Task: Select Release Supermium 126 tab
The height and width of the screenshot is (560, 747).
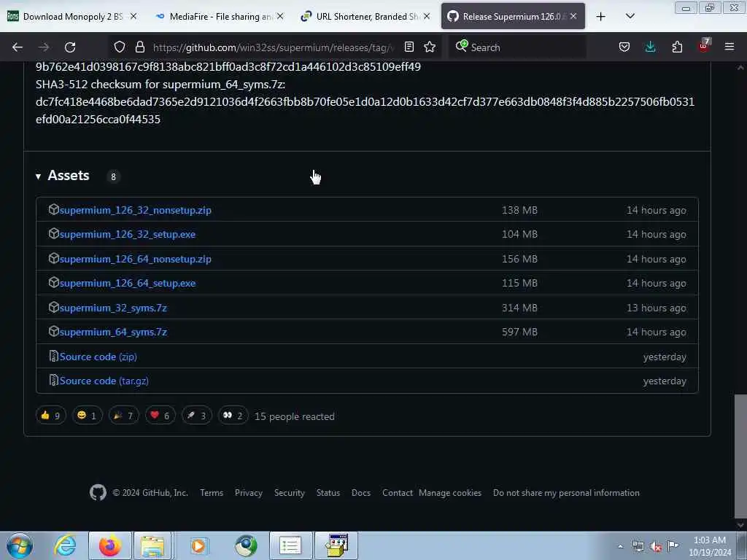Action: point(513,17)
